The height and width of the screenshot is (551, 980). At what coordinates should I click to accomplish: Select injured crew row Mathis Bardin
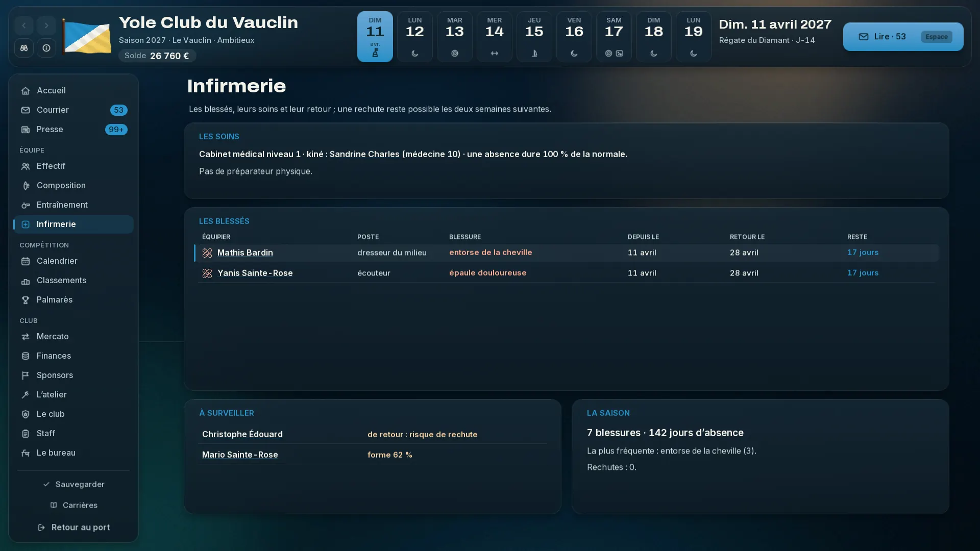567,253
